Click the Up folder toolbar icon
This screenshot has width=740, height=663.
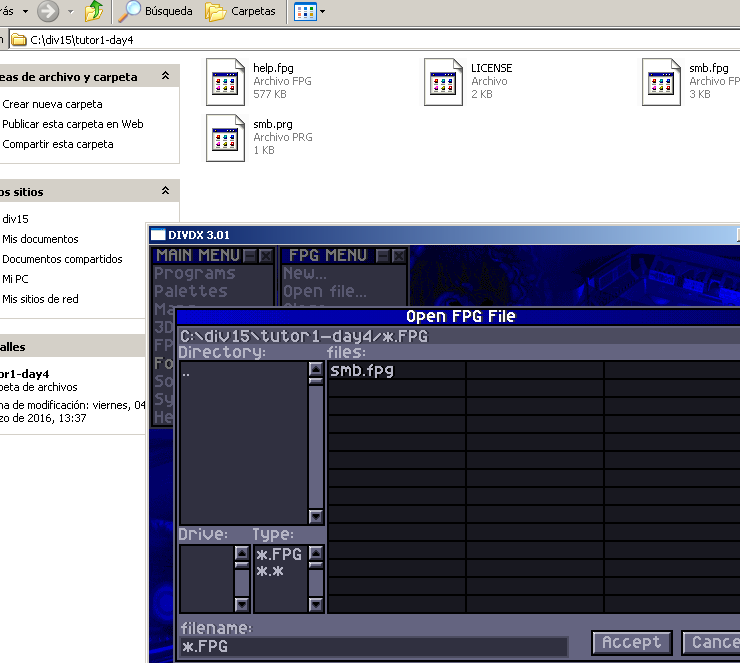93,12
